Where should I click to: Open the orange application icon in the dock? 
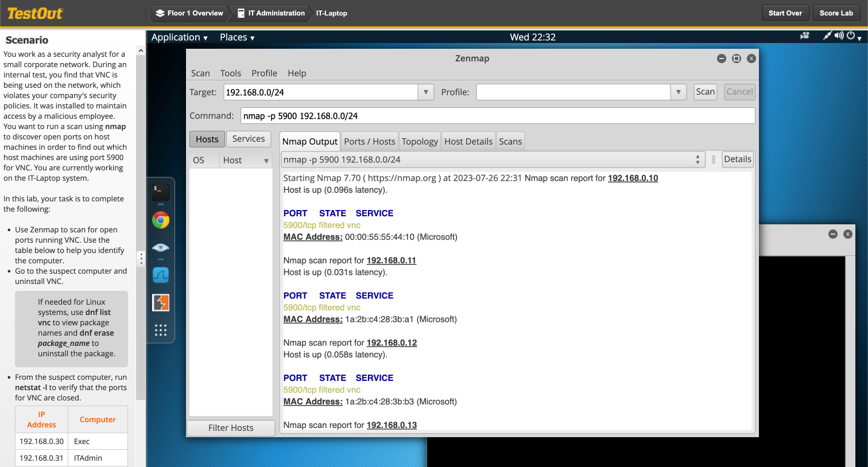(160, 303)
